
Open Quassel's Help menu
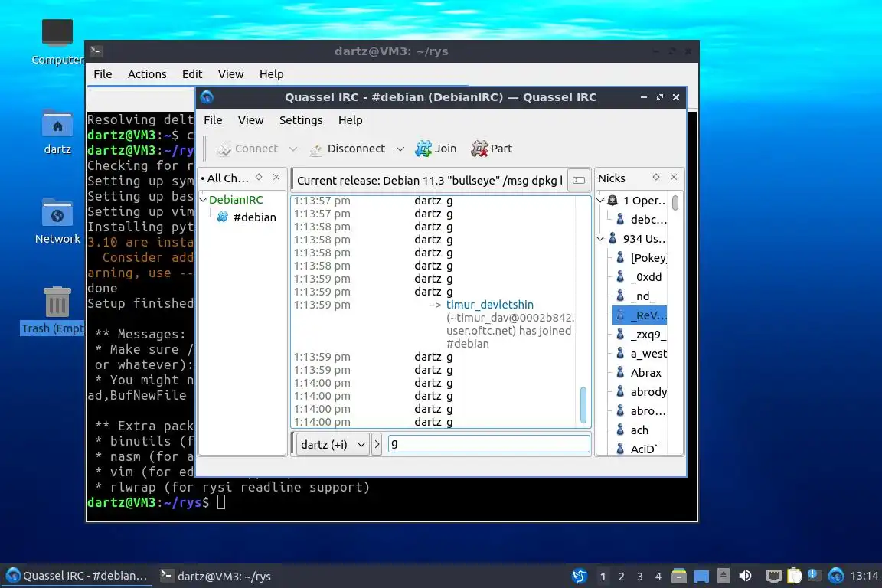tap(350, 120)
